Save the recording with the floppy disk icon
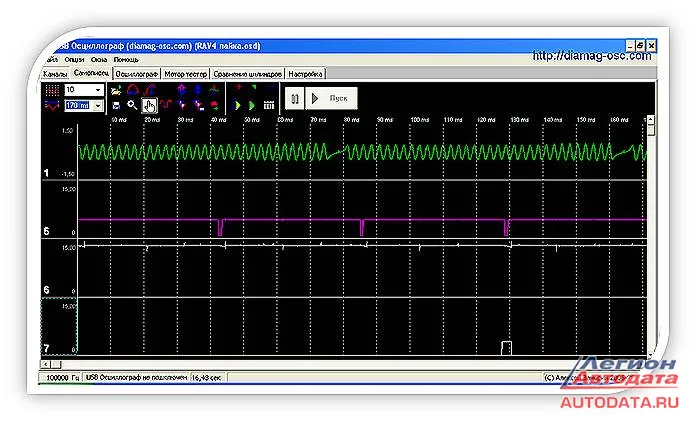 point(116,106)
